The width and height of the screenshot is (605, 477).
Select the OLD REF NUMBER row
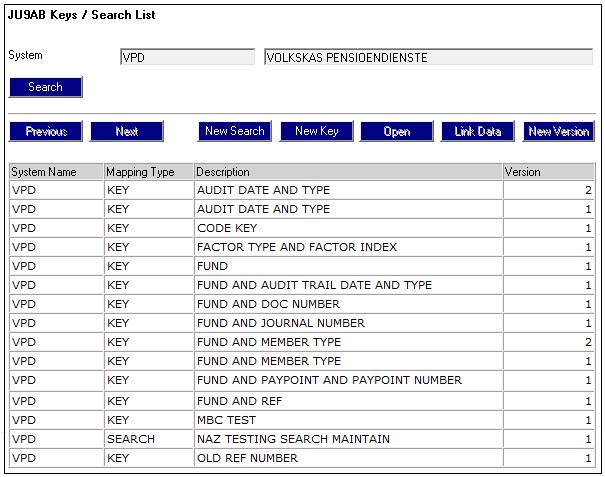coord(302,458)
